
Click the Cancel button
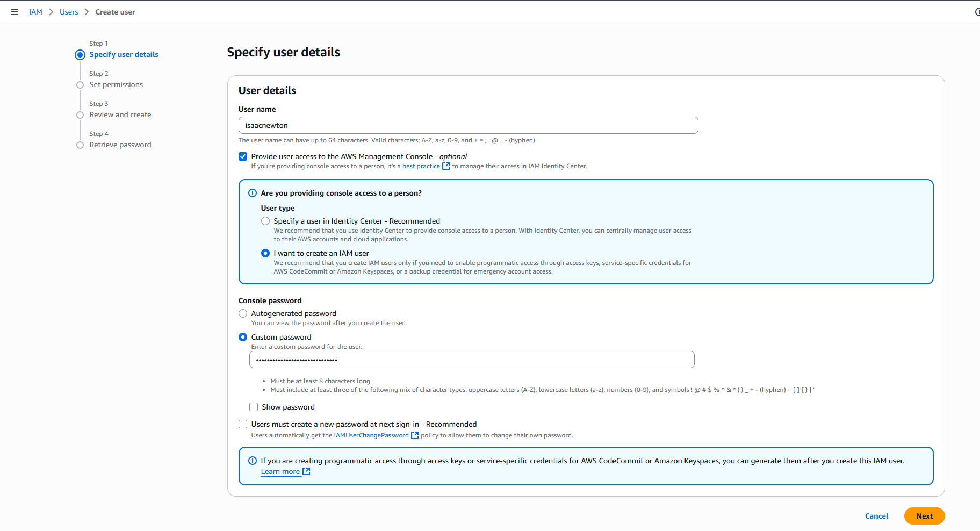coord(876,516)
